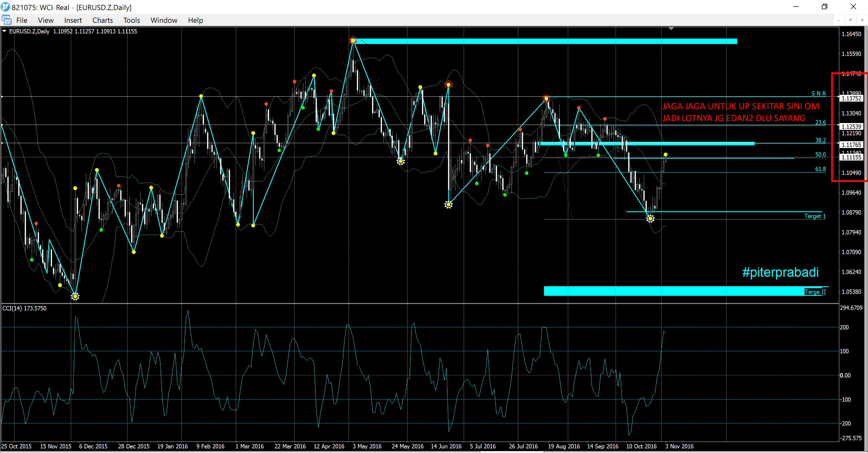The width and height of the screenshot is (868, 453).
Task: Select the #piterprabadi text label
Action: tap(780, 272)
